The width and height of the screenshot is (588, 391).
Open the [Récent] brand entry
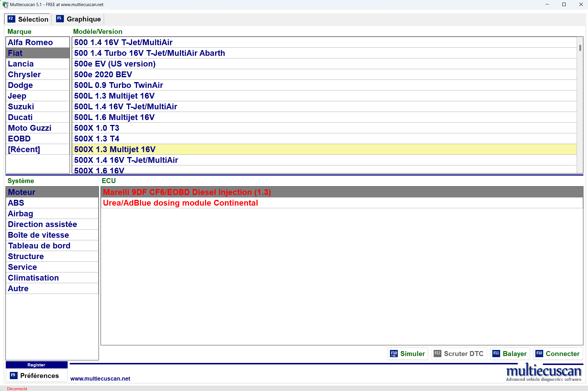24,149
